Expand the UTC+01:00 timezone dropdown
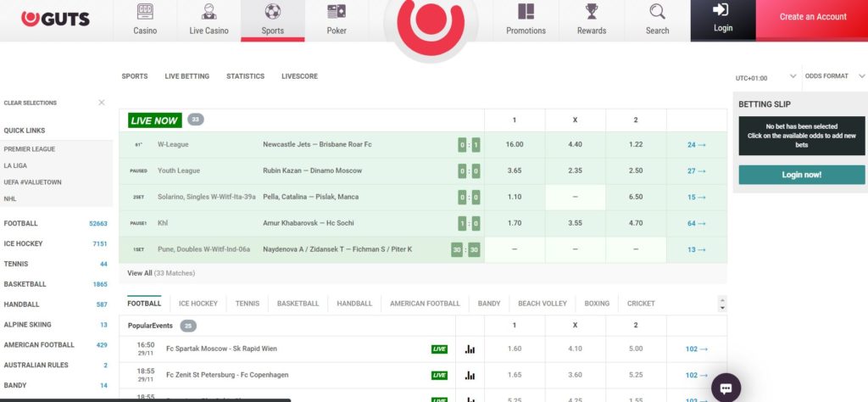Image resolution: width=868 pixels, height=402 pixels. 792,77
